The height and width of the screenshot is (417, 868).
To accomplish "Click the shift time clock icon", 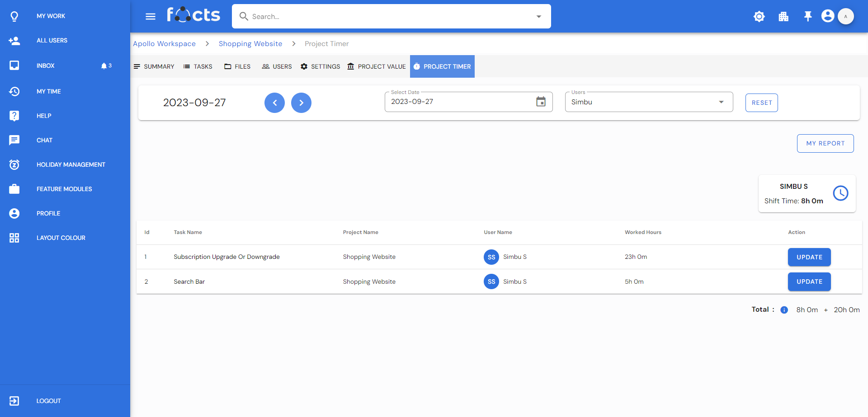I will coord(840,193).
